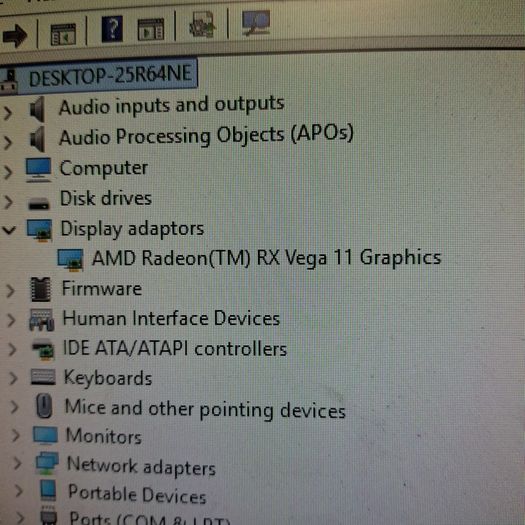Click the keyboard icon beside Keyboards
This screenshot has height=525, width=525.
pos(43,377)
